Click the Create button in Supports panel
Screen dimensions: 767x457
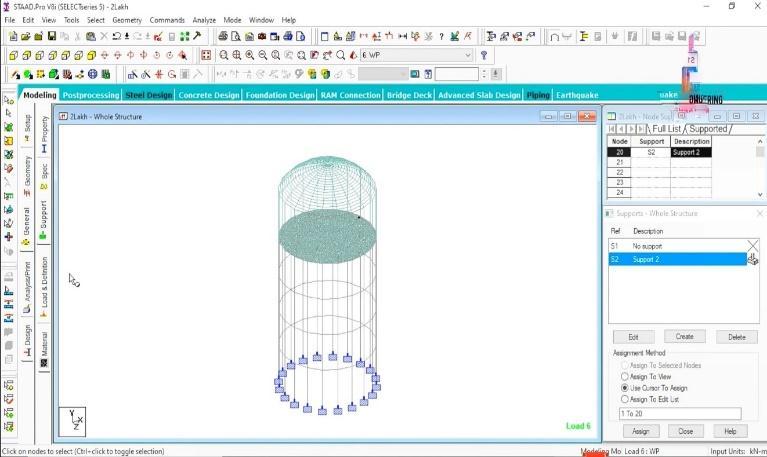(684, 337)
